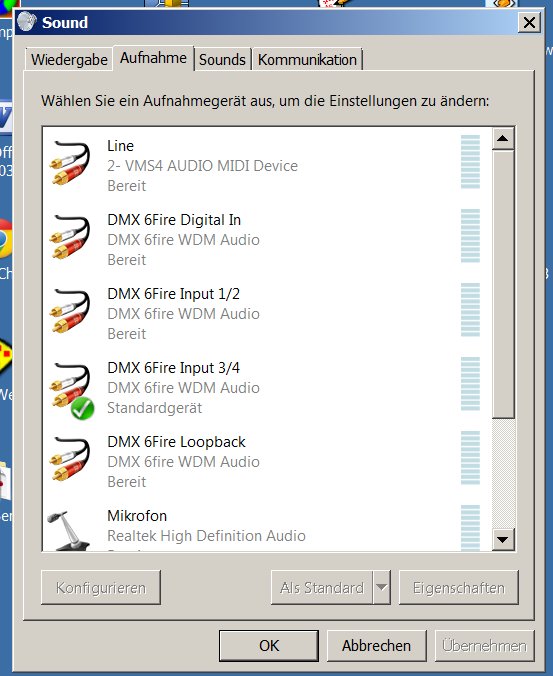Click the device list scrollbar thumb
Viewport: 553px width, 676px height.
pyautogui.click(x=503, y=284)
